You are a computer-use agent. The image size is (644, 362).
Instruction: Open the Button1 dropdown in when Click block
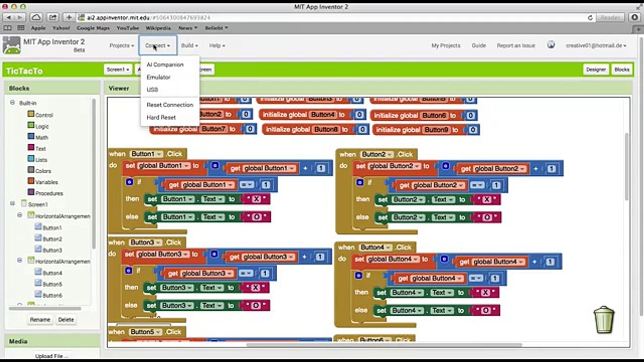coord(159,154)
